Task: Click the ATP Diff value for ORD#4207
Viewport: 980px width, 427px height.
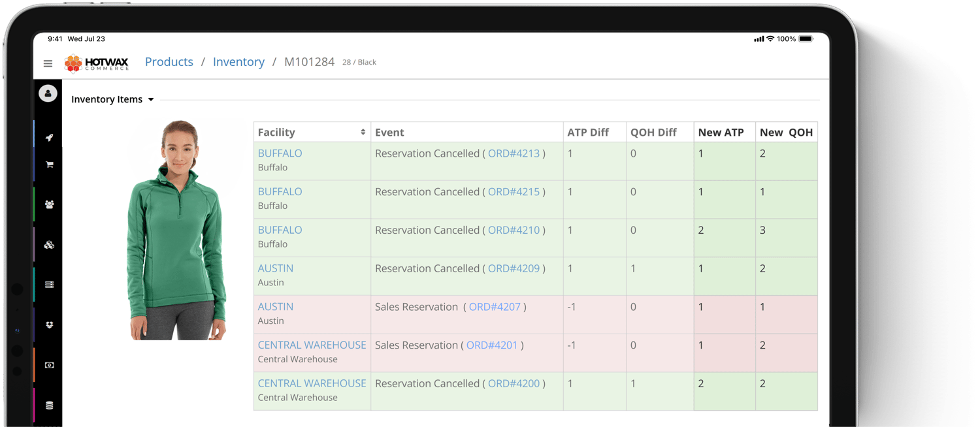Action: tap(572, 307)
